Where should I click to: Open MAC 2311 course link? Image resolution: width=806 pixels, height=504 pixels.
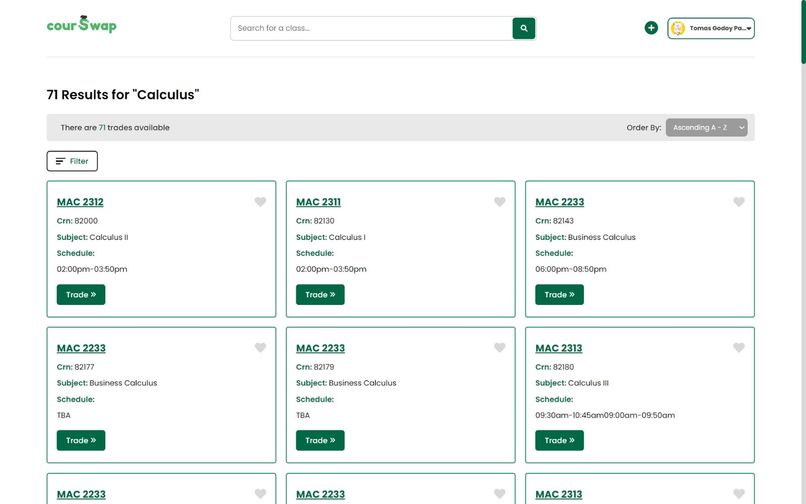[x=318, y=202]
